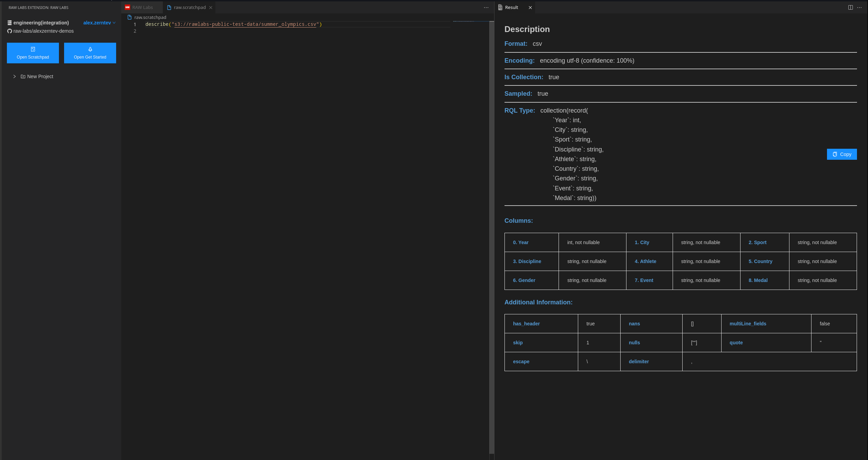Click the 8. Medal column cell
This screenshot has height=460, width=868.
[x=765, y=280]
